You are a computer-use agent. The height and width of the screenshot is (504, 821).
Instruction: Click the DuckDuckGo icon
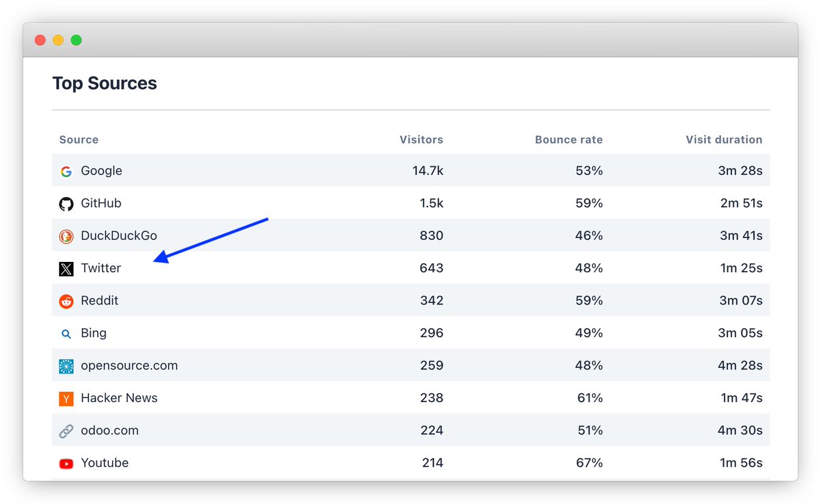(66, 236)
